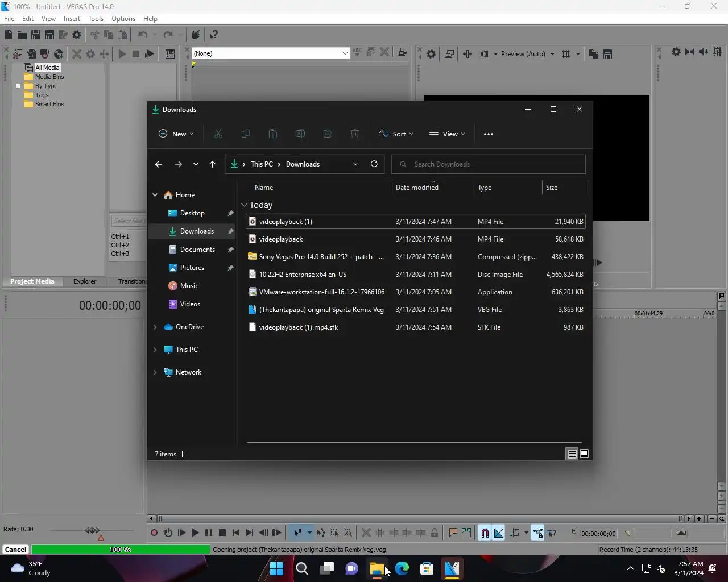Select the Project Media tab
The image size is (728, 582).
click(32, 281)
